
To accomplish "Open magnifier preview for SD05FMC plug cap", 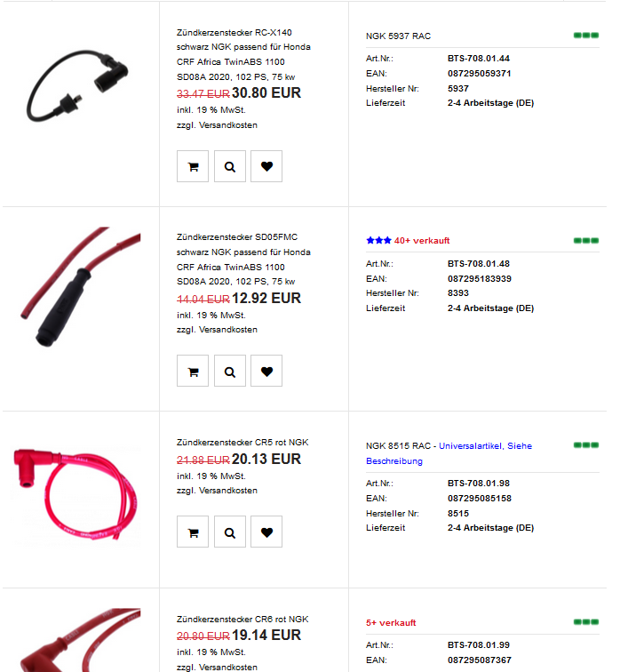I will tap(230, 371).
